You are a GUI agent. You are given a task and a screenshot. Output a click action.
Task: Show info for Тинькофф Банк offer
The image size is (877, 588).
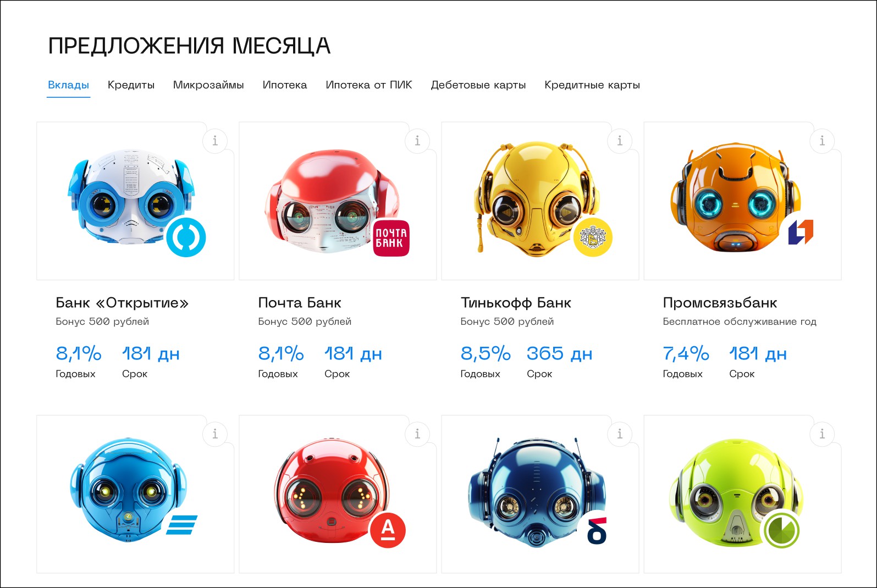pyautogui.click(x=620, y=141)
